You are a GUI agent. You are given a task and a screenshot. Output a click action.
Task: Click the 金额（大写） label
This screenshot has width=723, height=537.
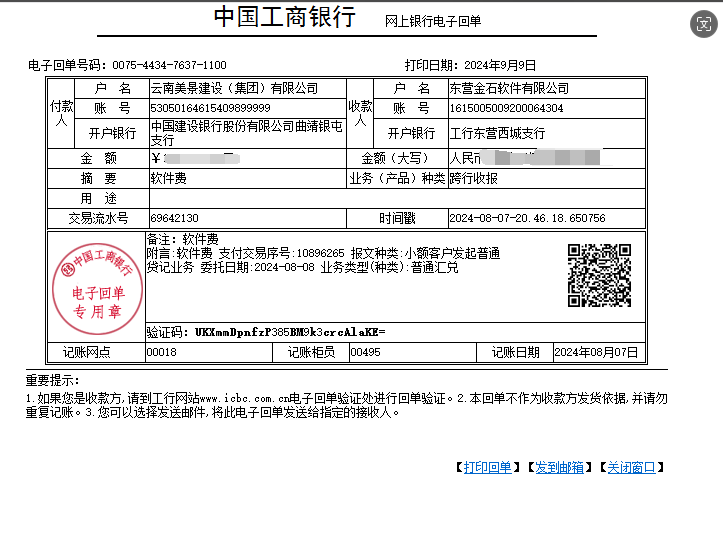(x=397, y=159)
